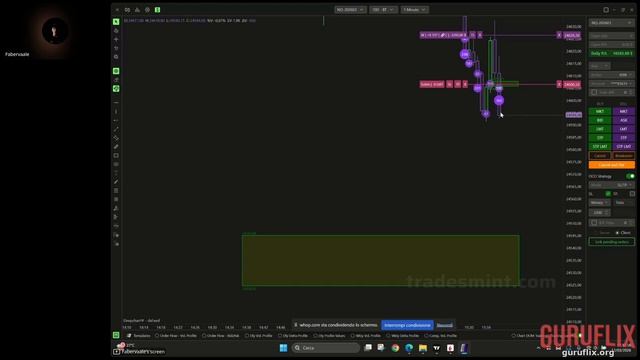640x360 pixels.
Task: Select the horizontal line drawing tool
Action: 116,102
